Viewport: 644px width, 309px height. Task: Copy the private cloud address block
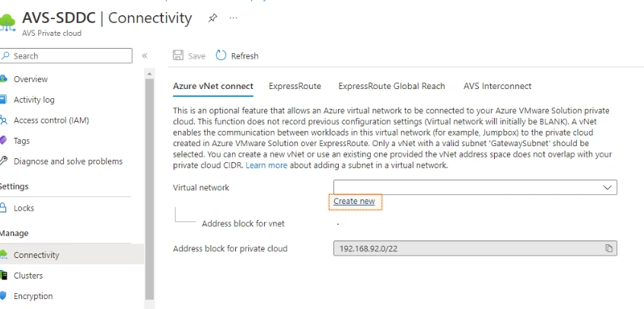(x=609, y=248)
